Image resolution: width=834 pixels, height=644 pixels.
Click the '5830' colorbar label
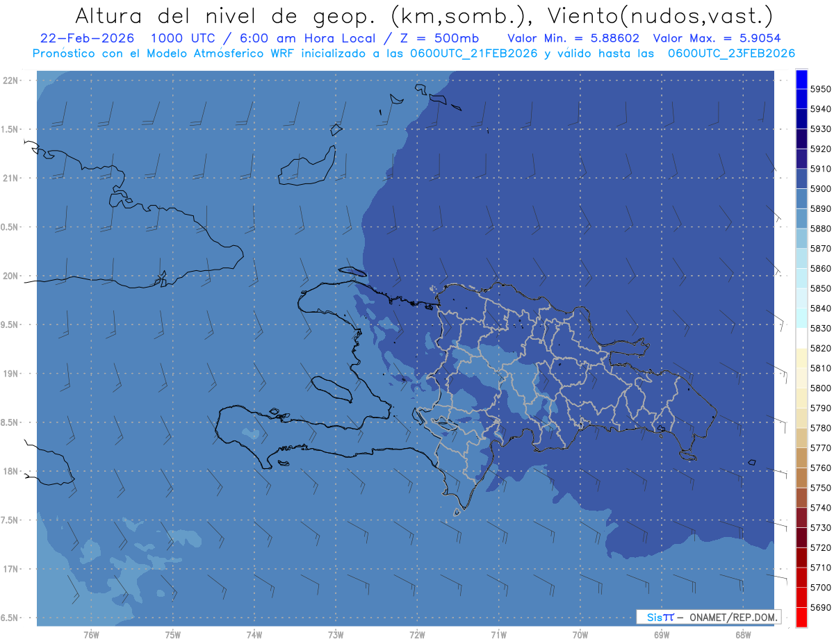click(x=820, y=328)
